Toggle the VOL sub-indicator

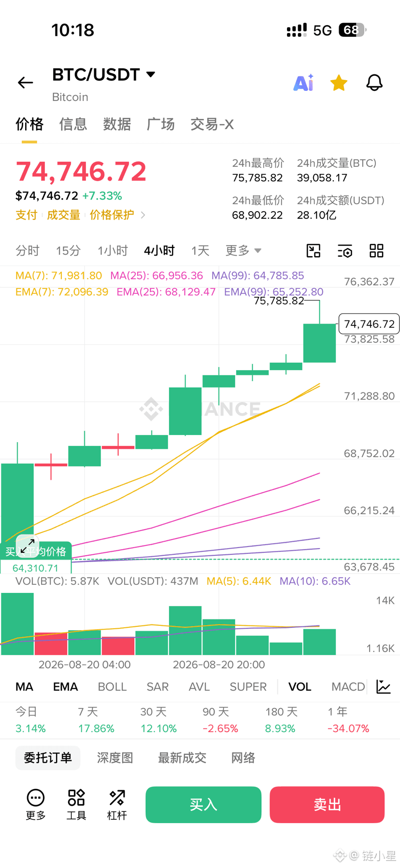click(300, 687)
